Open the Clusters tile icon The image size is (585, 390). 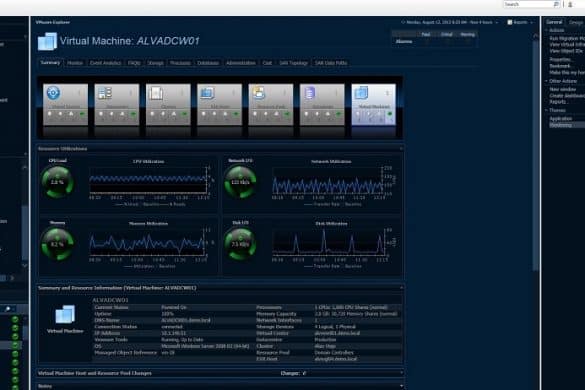(x=156, y=93)
